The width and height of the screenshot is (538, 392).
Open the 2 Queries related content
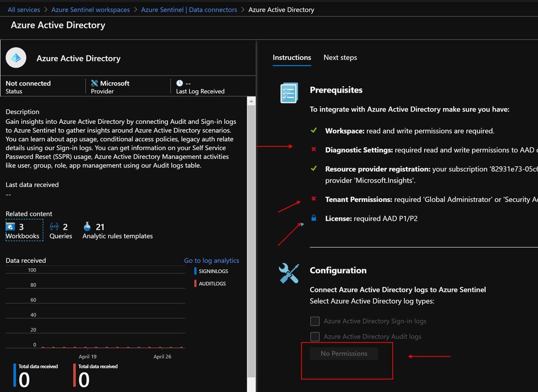[x=61, y=230]
